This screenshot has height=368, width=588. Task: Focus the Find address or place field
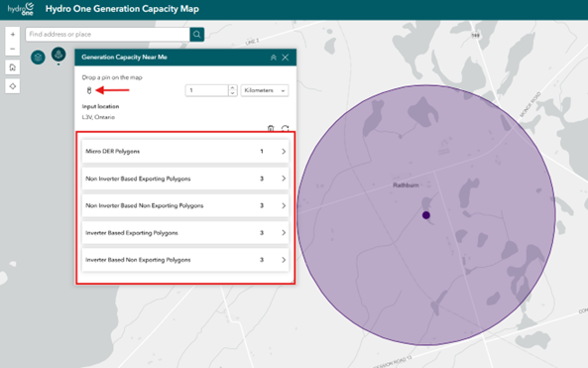(x=108, y=35)
